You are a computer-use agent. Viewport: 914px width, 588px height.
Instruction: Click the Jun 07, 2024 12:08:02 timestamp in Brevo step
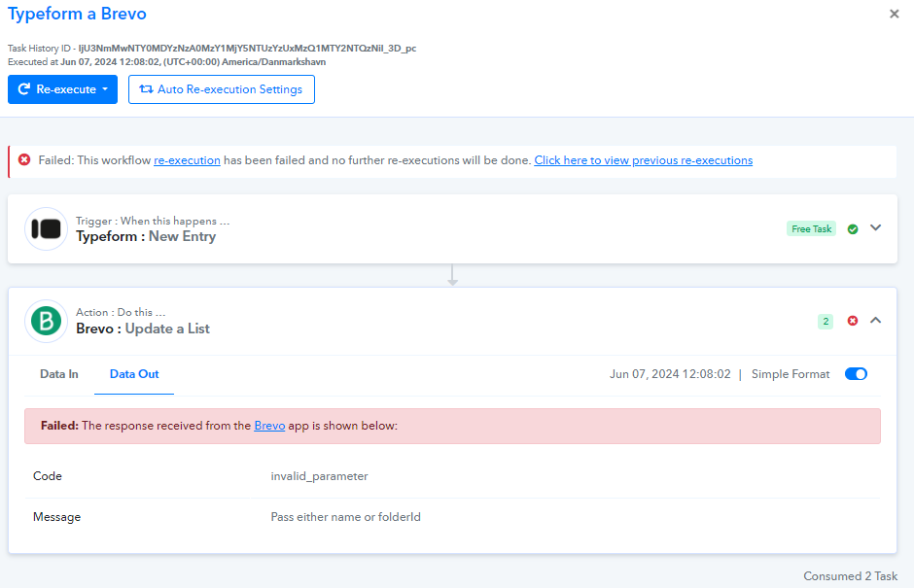[670, 374]
